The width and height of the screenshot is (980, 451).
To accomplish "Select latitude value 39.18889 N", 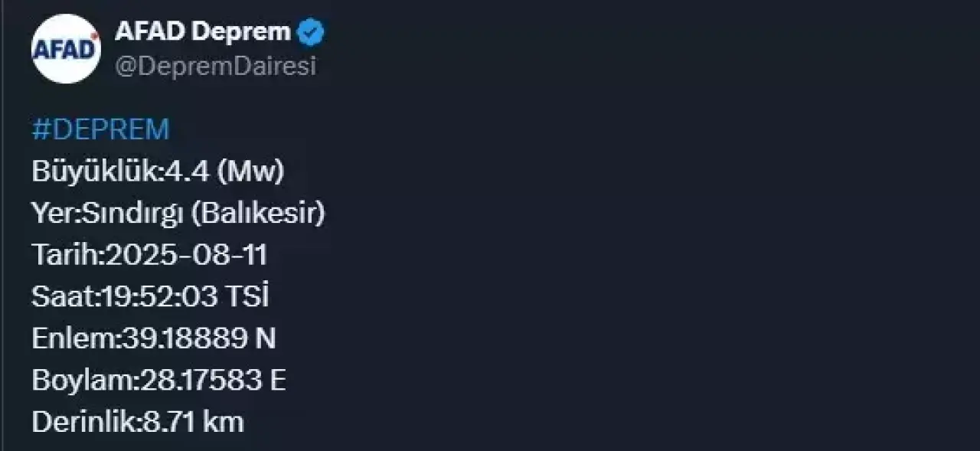I will coord(199,338).
